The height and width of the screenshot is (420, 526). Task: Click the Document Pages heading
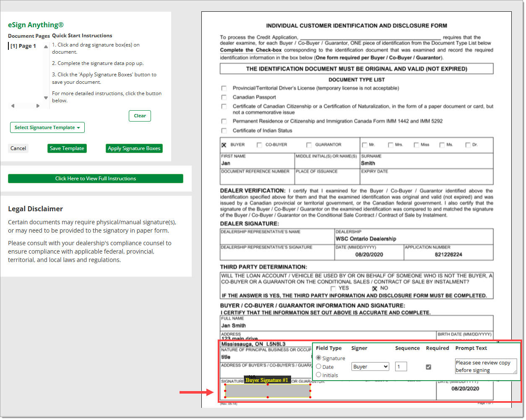click(29, 36)
